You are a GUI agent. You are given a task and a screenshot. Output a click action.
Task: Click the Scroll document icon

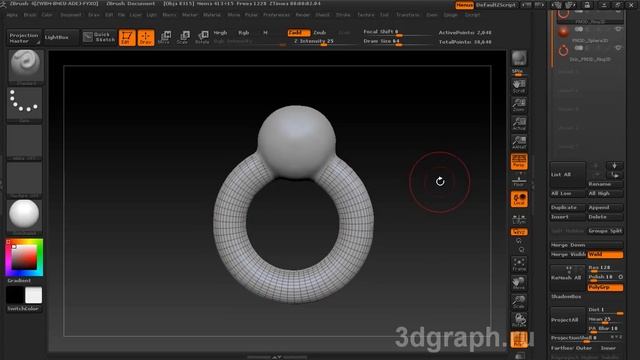point(519,86)
